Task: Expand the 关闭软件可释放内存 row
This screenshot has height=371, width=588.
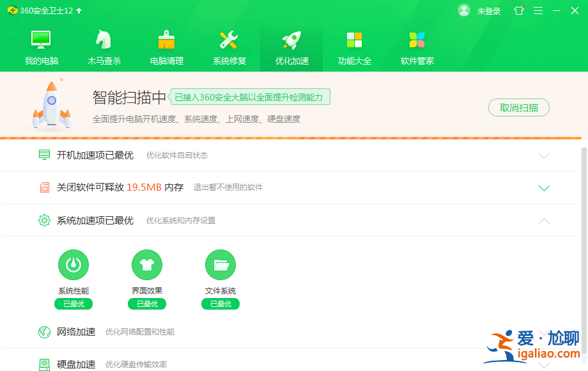Action: pyautogui.click(x=544, y=187)
